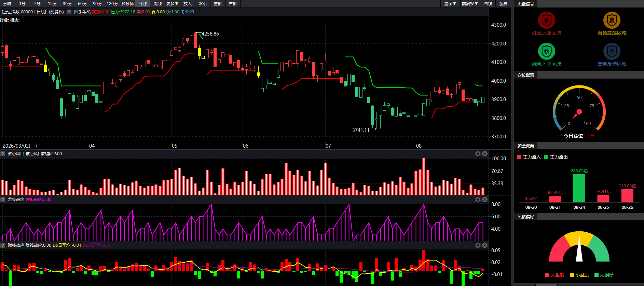Click the 风格偏好 gauge needle dial
Image resolution: width=644 pixels, height=286 pixels.
coord(579,247)
